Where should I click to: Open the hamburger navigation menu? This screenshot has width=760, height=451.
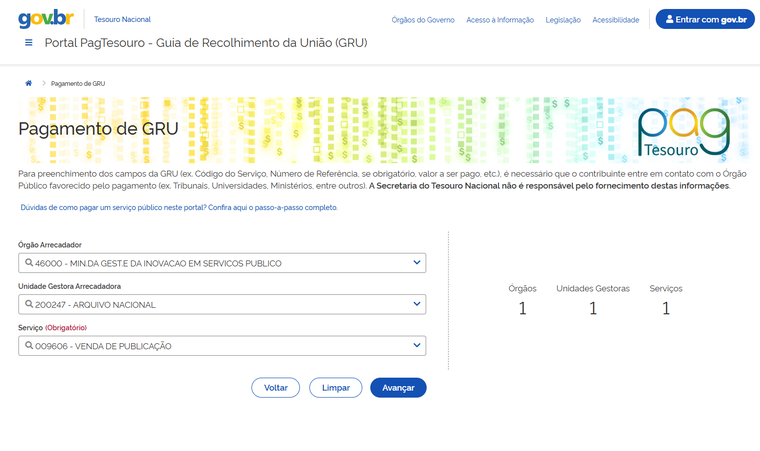28,43
